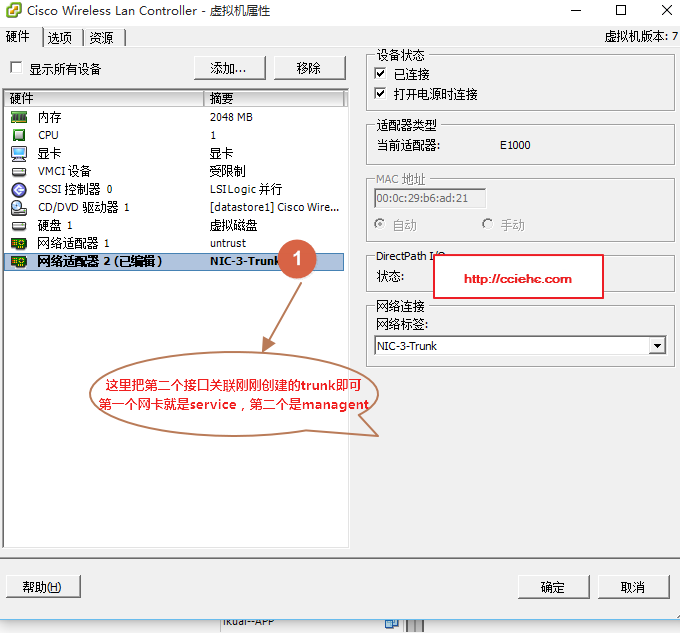Click the 网络适配器 1 NIC icon
Screen dimensions: 680x633
[19, 244]
